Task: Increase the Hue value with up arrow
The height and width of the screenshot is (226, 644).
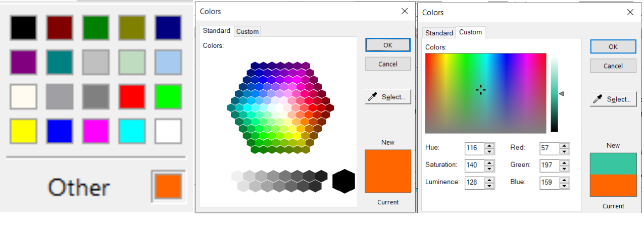Action: pyautogui.click(x=489, y=145)
